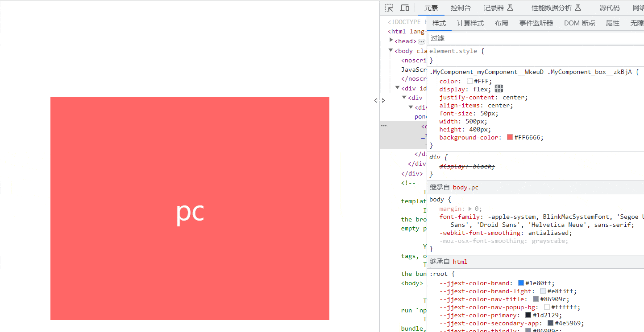Toggle the device toolbar icon
The height and width of the screenshot is (332, 644).
pyautogui.click(x=405, y=8)
